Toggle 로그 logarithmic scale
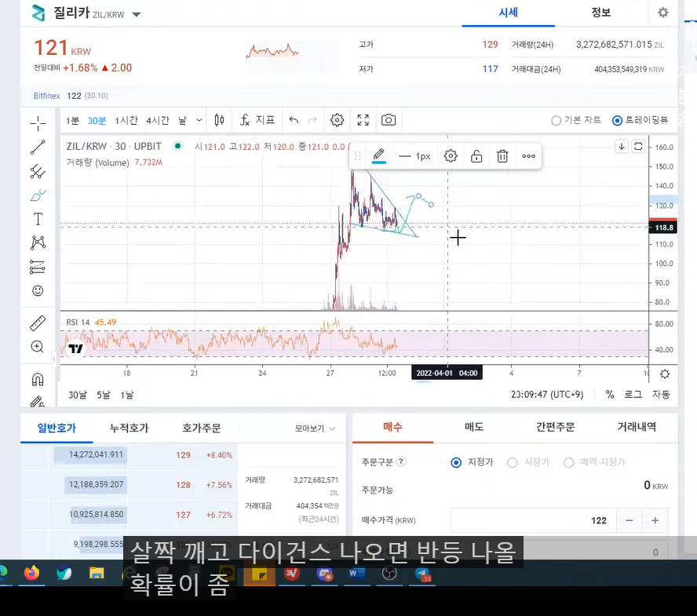The image size is (697, 616). click(633, 394)
